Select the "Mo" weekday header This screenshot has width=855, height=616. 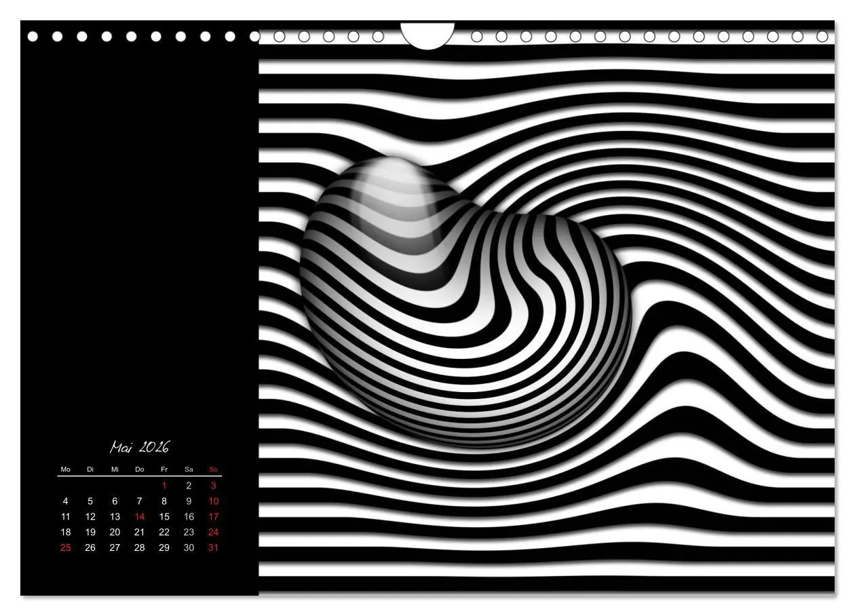66,469
